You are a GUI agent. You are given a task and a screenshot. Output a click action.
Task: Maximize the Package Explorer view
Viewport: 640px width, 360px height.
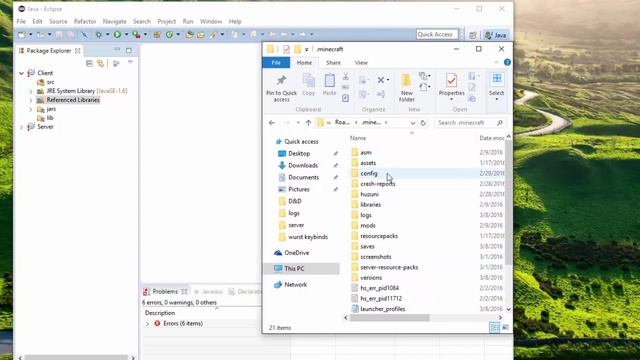coord(129,50)
